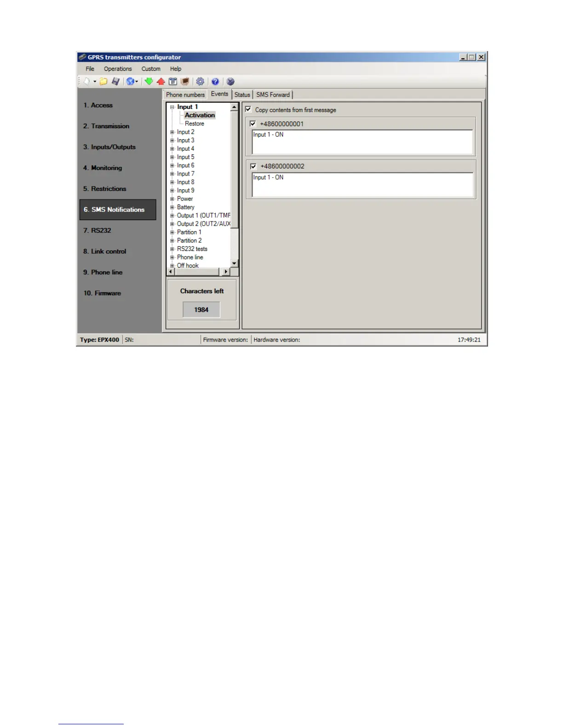Viewport: 563px width, 728px height.
Task: Click the Open folder toolbar icon
Action: (103, 81)
